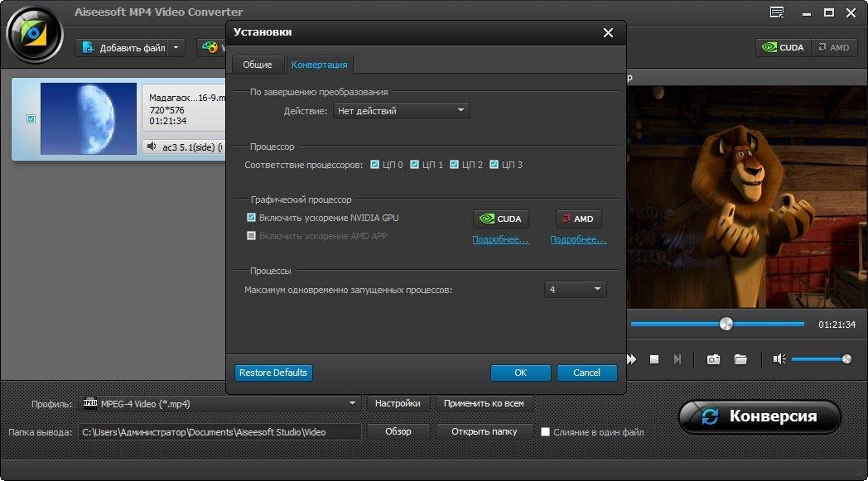Click the next frame button
The width and height of the screenshot is (868, 481).
pos(677,360)
